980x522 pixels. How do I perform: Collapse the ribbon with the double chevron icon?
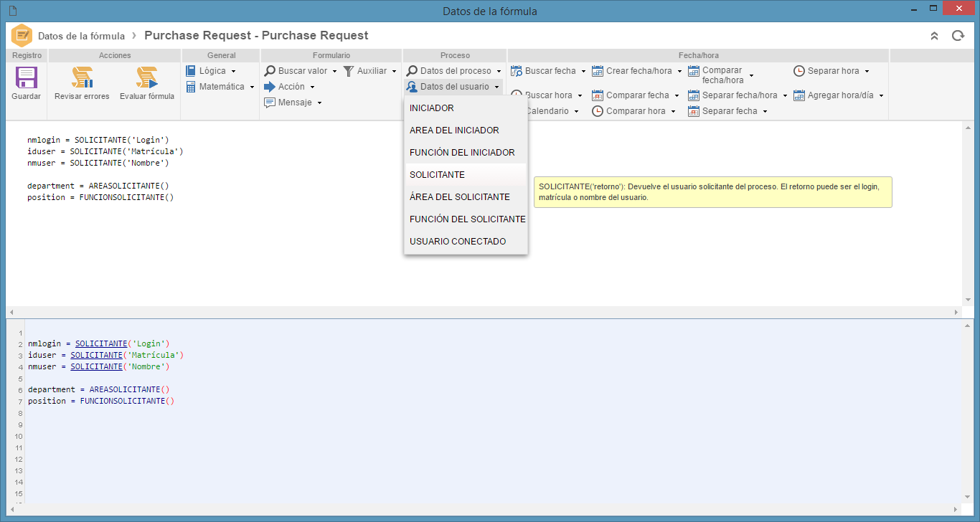pos(934,35)
